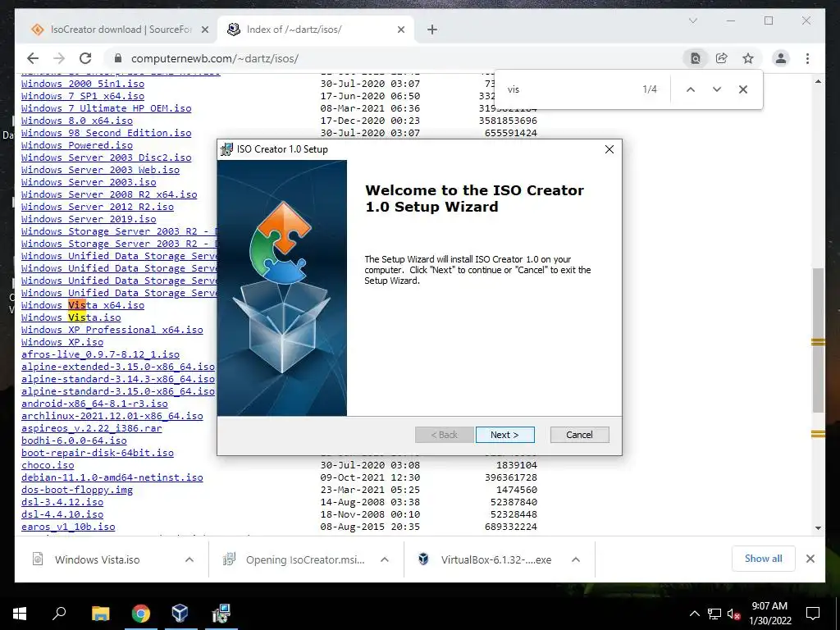Screen dimensions: 840x630
Task: Open the notification center icon
Action: (813, 614)
